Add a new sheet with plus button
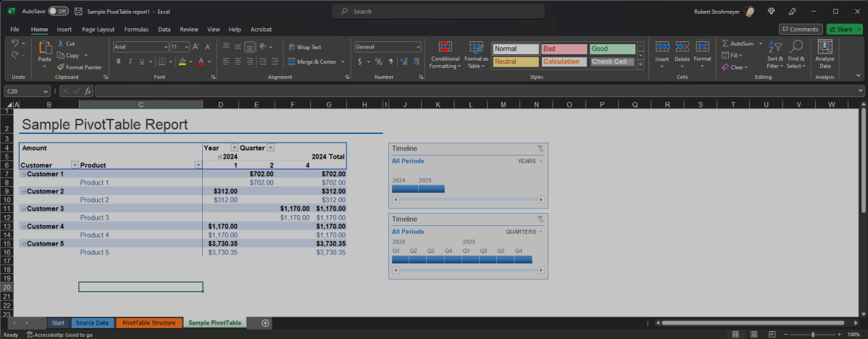 265,322
